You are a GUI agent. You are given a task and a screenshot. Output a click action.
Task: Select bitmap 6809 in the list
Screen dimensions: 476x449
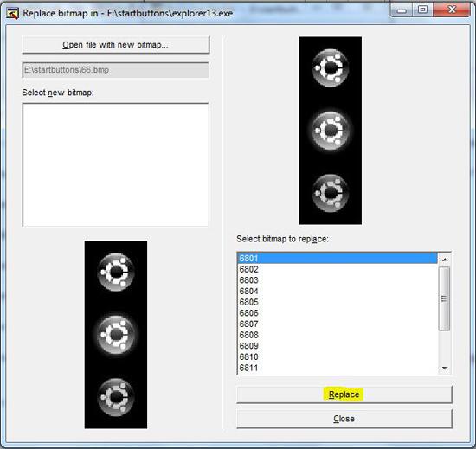click(x=337, y=345)
